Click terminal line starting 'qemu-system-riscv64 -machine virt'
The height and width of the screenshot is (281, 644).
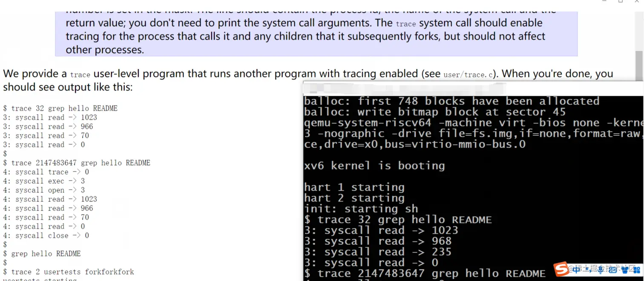[473, 123]
